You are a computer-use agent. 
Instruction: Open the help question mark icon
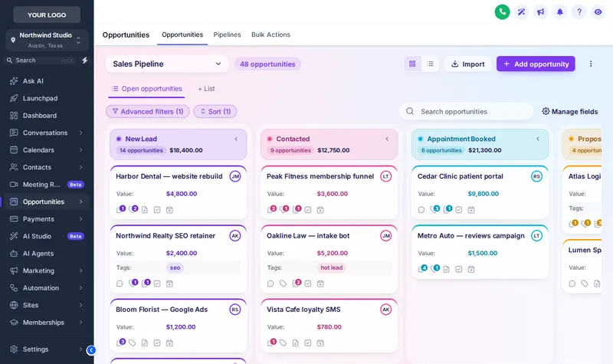point(579,11)
